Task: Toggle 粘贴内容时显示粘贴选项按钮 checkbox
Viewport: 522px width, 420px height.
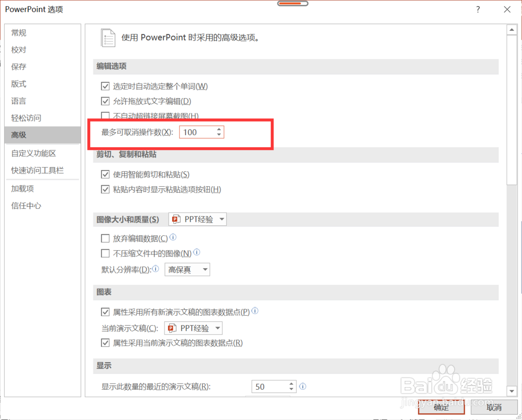Action: click(x=105, y=189)
